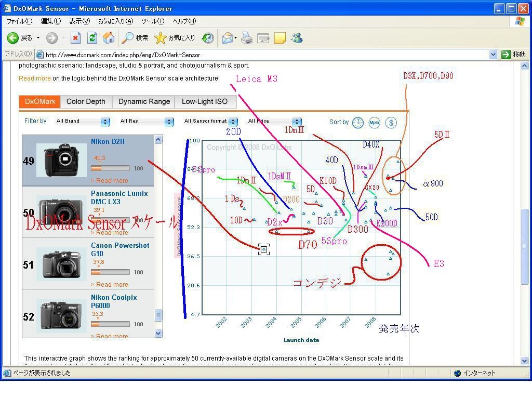Click the Edit page toolbar icon

[263, 37]
